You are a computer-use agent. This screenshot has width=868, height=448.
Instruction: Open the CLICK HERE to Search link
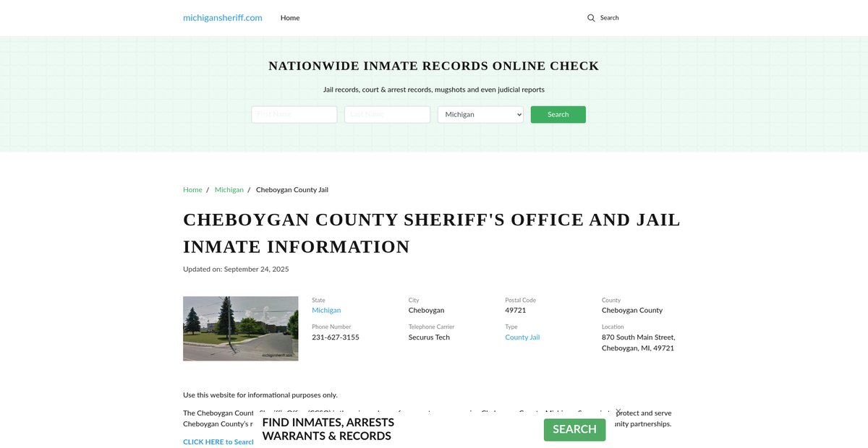(x=218, y=441)
